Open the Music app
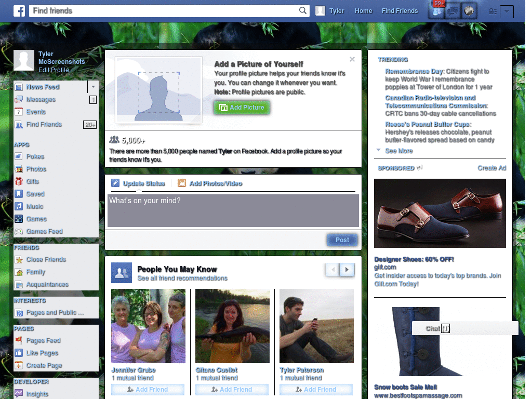Screen dimensions: 532x399 [35, 206]
